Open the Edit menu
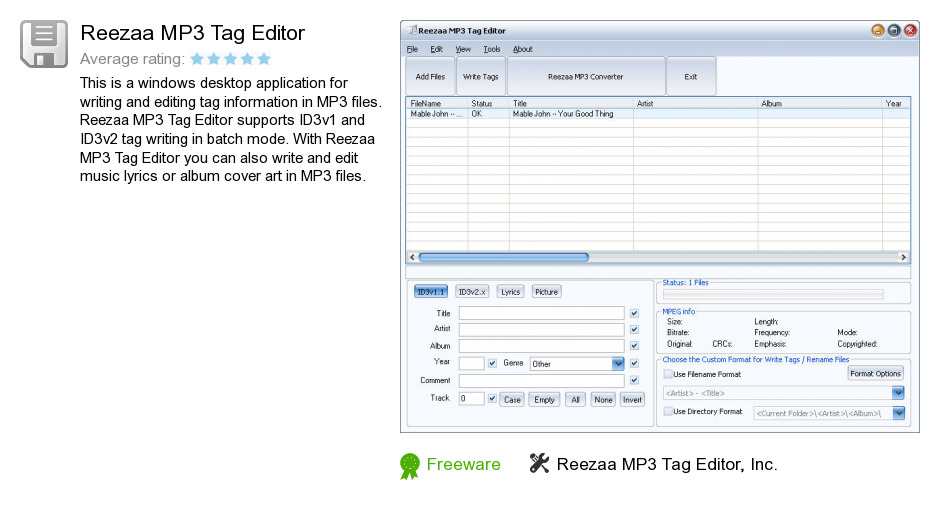This screenshot has width=940, height=510. coord(436,49)
